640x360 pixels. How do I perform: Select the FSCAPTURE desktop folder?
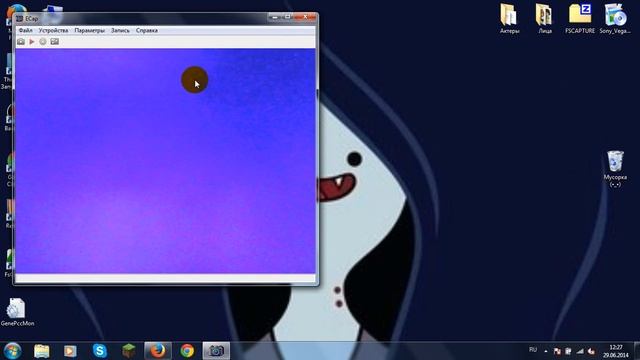point(580,18)
